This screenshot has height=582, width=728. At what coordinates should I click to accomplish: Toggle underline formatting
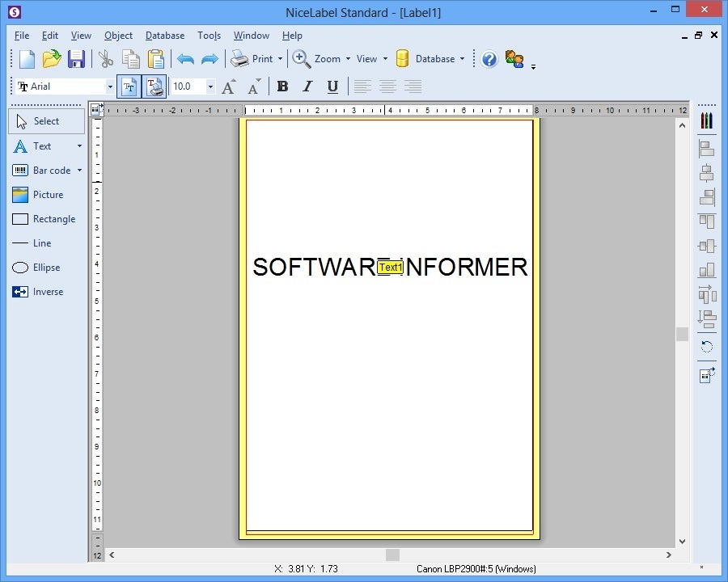point(332,86)
